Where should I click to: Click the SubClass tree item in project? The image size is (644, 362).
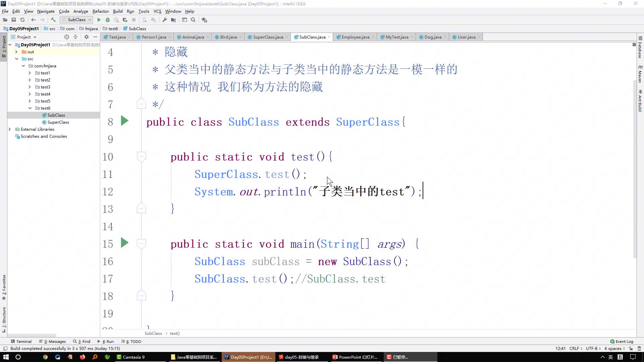tap(56, 115)
